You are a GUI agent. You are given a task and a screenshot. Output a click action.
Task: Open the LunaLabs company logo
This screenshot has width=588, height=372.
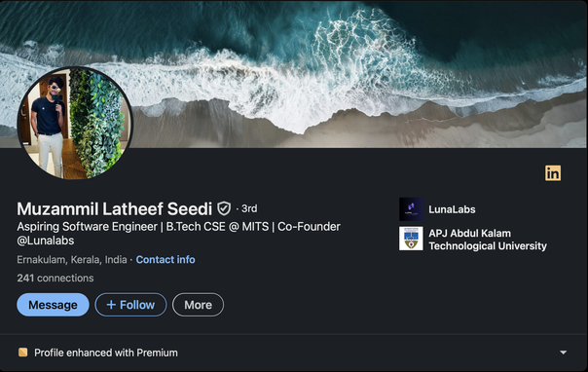411,209
